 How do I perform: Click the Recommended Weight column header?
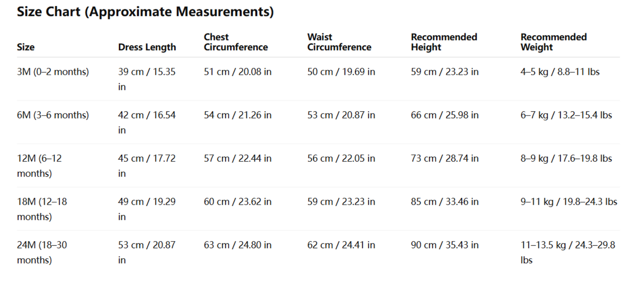coord(553,42)
